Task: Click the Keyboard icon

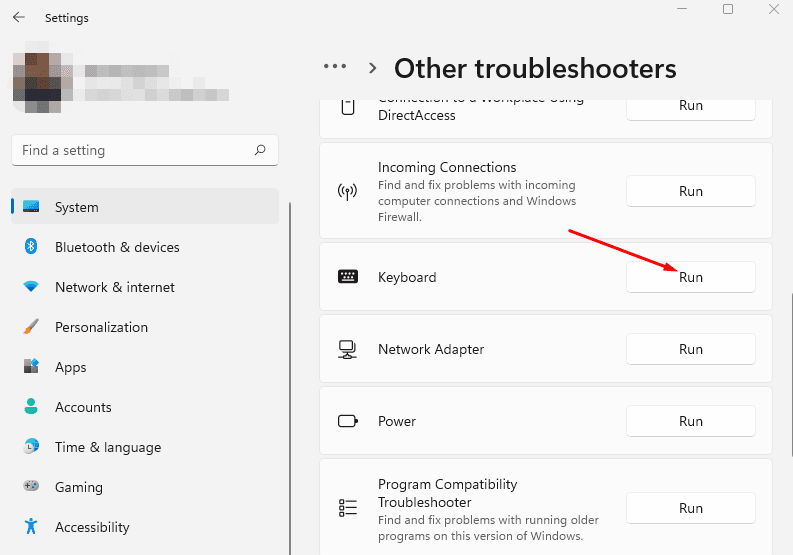Action: pos(347,276)
